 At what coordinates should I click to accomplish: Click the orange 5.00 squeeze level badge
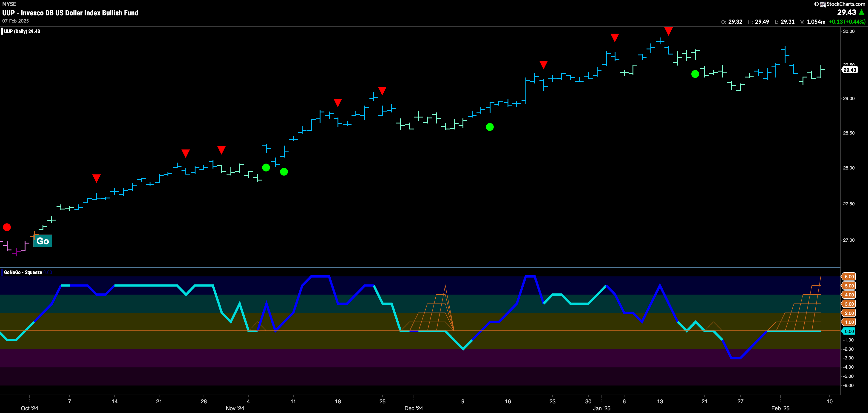[849, 286]
